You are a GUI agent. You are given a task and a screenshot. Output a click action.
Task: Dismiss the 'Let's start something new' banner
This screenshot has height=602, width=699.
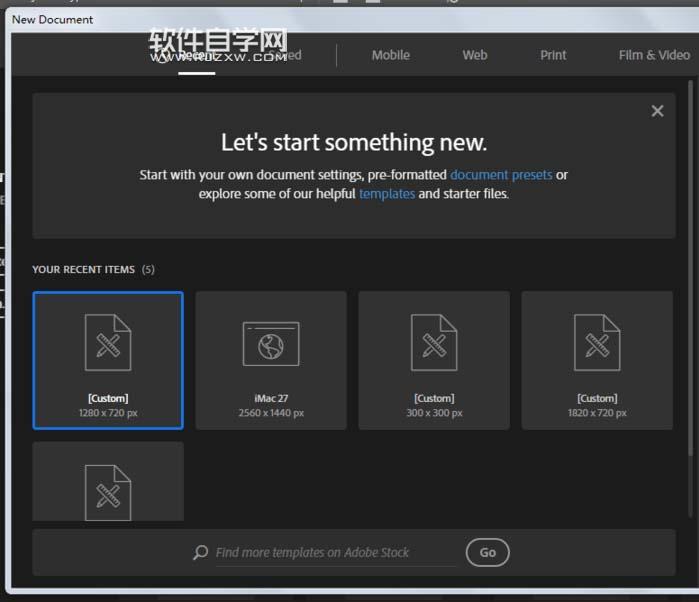[657, 111]
